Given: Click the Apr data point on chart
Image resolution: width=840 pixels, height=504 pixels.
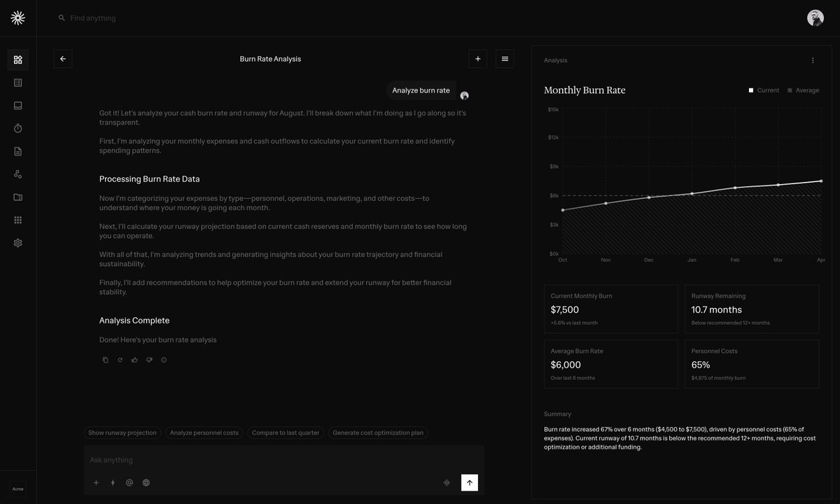Looking at the screenshot, I should (x=821, y=181).
